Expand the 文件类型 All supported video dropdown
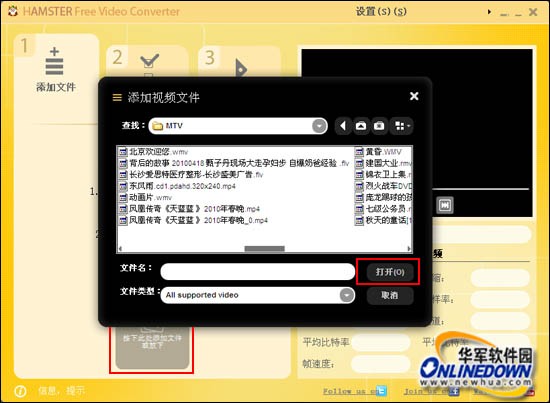The image size is (550, 403). (347, 295)
